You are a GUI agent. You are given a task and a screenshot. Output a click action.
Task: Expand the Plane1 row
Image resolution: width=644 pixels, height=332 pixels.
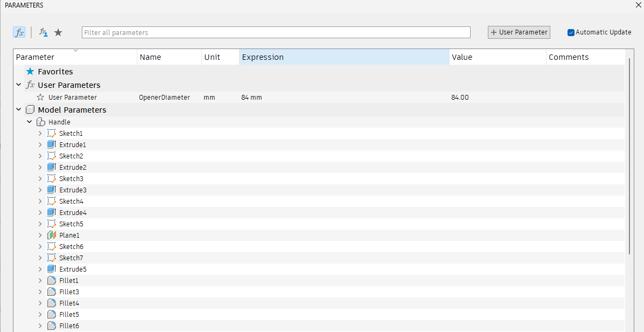pyautogui.click(x=40, y=235)
